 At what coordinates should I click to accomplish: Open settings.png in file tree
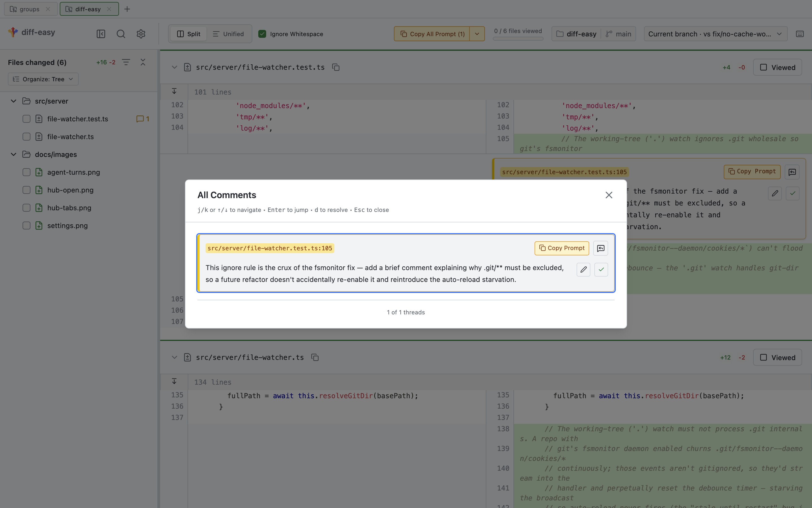point(67,226)
